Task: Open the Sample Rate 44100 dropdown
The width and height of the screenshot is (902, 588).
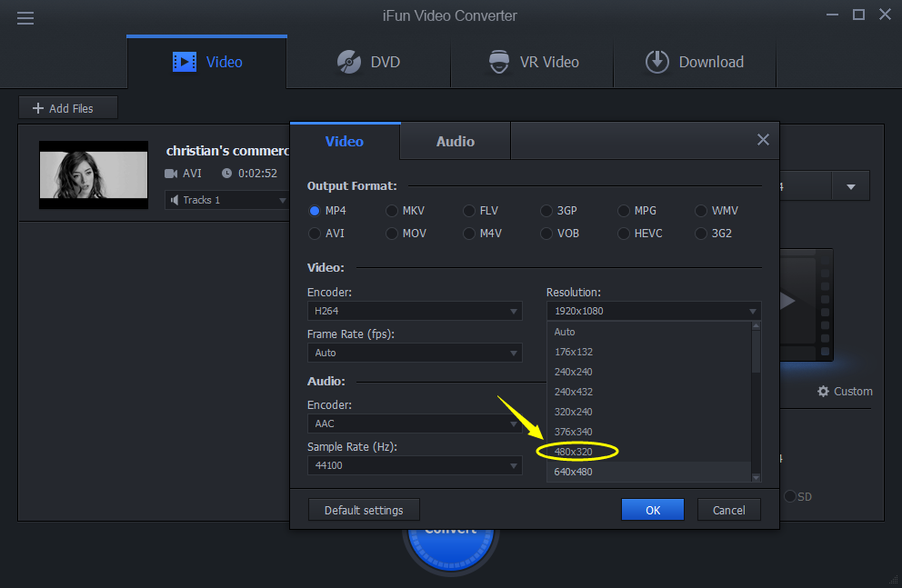Action: [415, 465]
